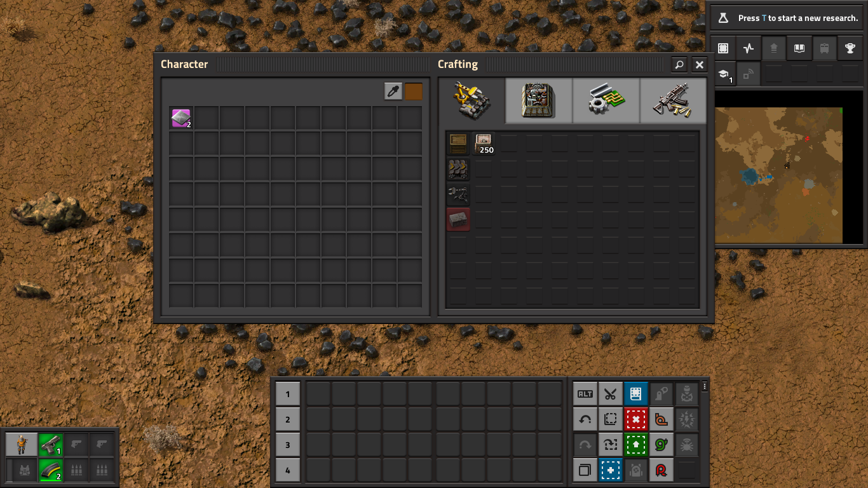Craft the item showing 250 count
Image resolution: width=868 pixels, height=488 pixels.
(484, 144)
